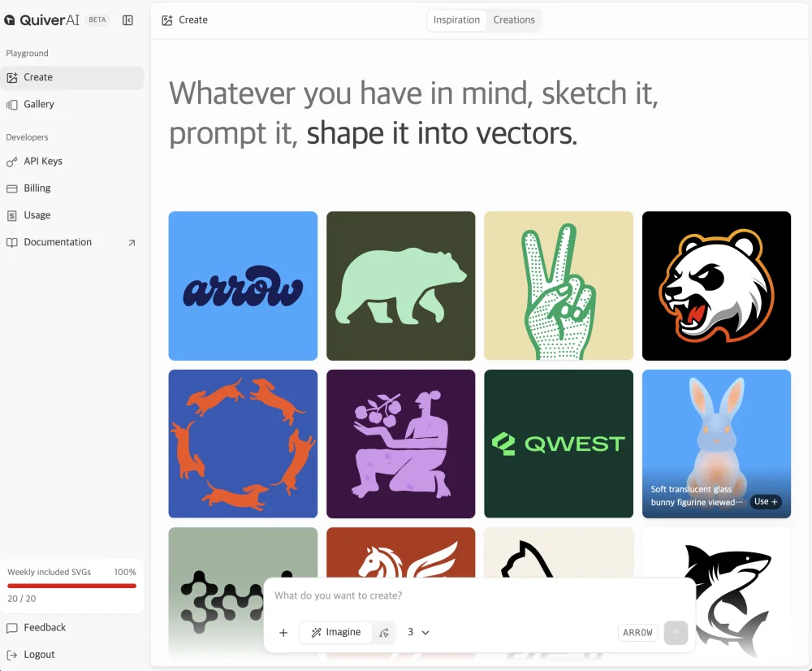
Task: Expand the output count dropdown showing 3
Action: pos(418,633)
